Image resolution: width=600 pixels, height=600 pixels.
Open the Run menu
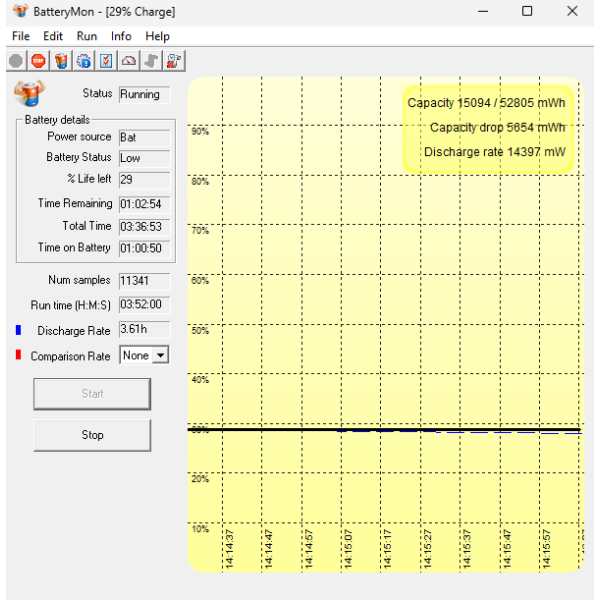(87, 36)
